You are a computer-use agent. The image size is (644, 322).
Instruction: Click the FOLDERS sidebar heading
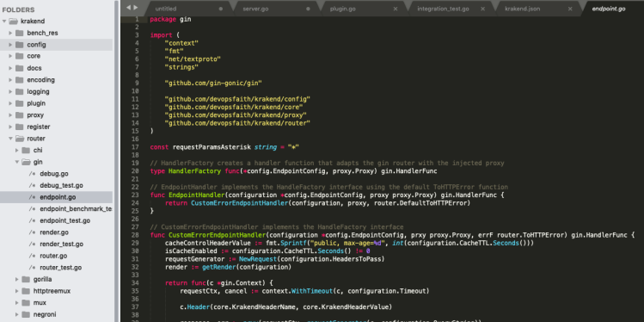pyautogui.click(x=18, y=9)
